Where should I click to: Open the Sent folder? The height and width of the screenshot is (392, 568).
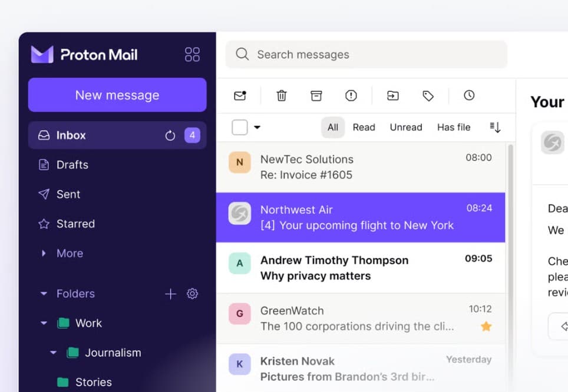tap(117, 194)
